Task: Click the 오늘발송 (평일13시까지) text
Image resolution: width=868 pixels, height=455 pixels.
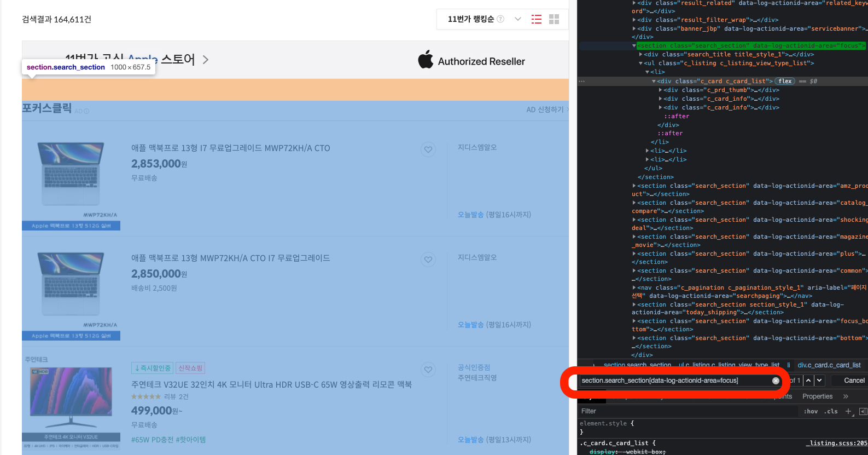Action: [494, 440]
